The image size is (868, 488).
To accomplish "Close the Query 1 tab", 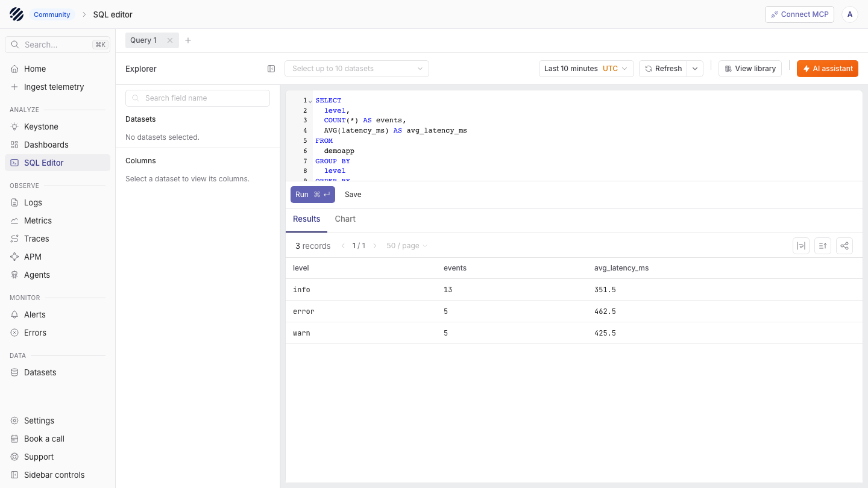I will (170, 40).
